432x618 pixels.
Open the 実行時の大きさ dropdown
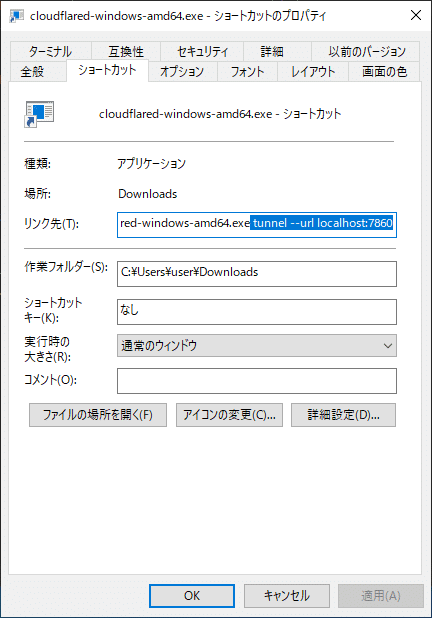click(x=257, y=346)
